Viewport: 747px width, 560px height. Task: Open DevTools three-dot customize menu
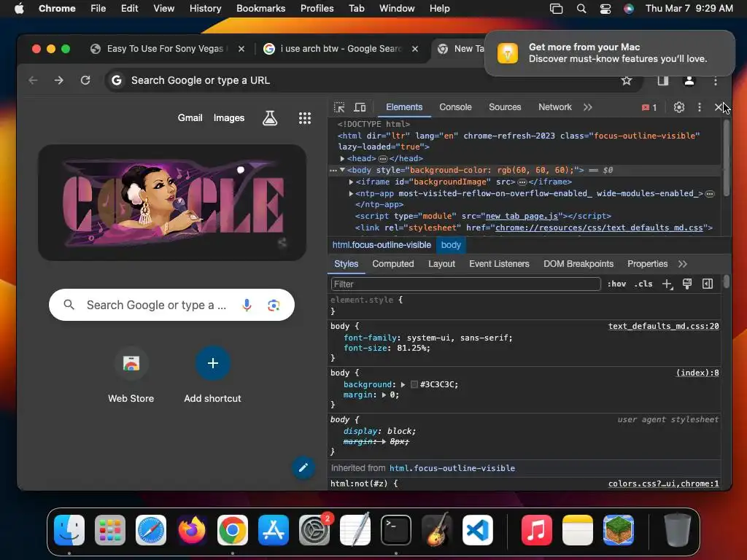click(x=700, y=107)
